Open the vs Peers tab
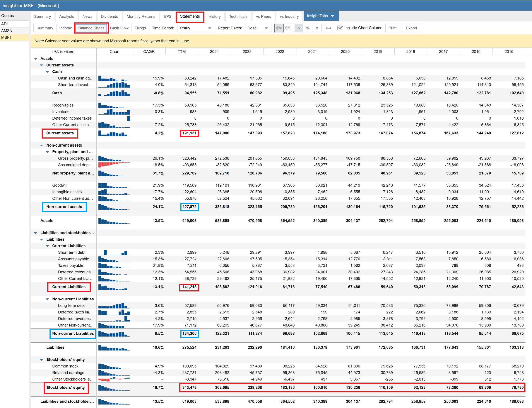 [x=263, y=17]
